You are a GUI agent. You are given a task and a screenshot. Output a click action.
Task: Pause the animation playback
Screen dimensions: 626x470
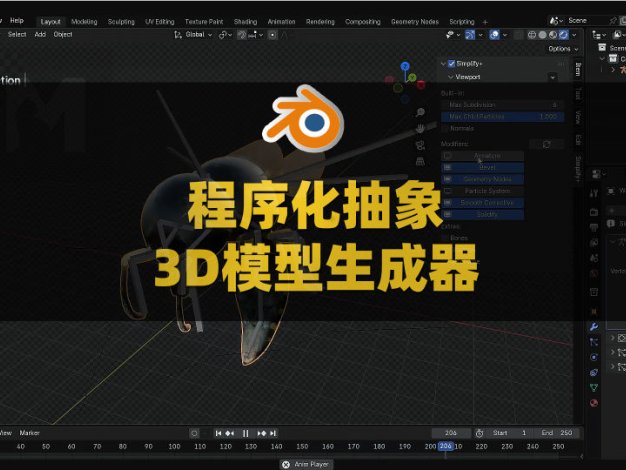246,433
